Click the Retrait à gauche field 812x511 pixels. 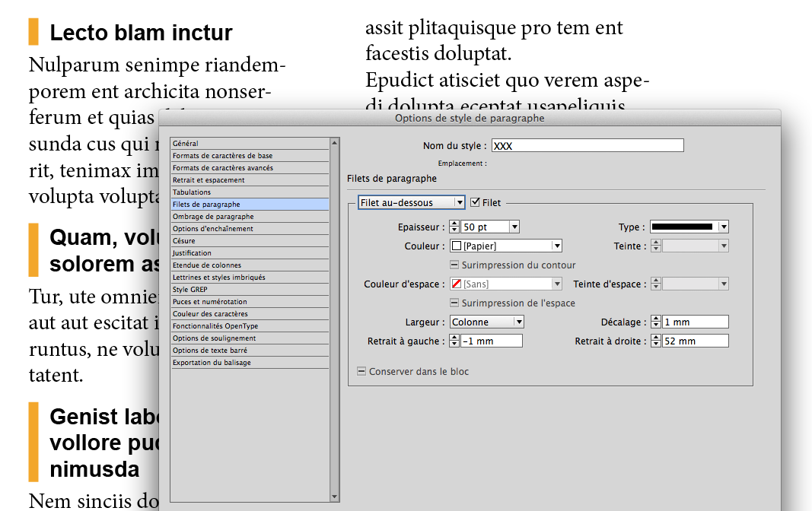492,341
